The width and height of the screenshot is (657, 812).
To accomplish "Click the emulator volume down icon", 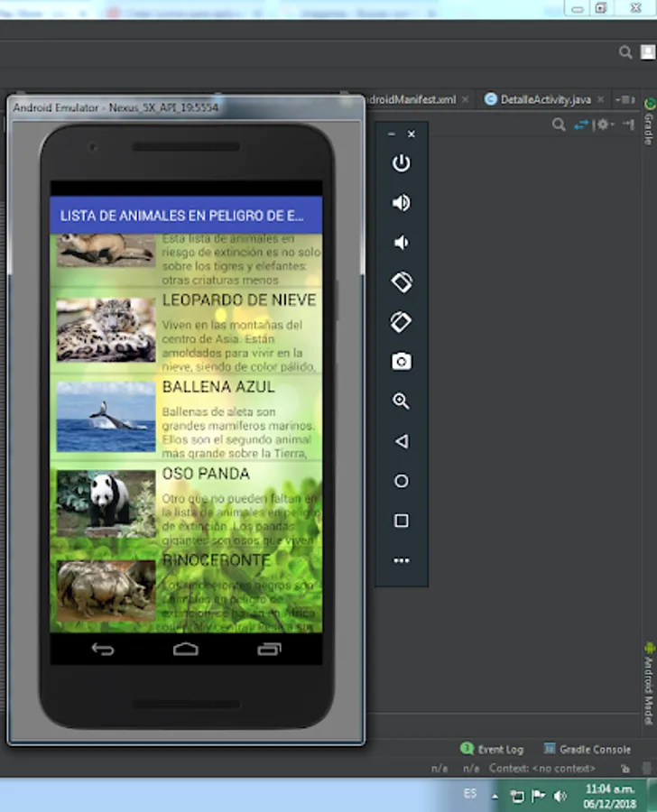I will 401,243.
